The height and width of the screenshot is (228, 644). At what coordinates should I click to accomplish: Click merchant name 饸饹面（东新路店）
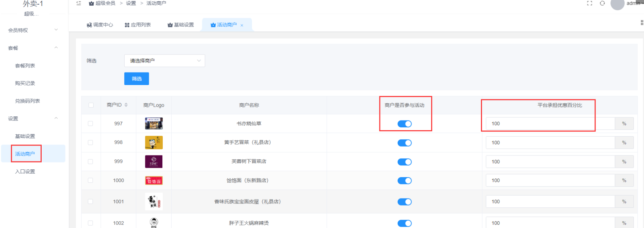click(x=249, y=180)
